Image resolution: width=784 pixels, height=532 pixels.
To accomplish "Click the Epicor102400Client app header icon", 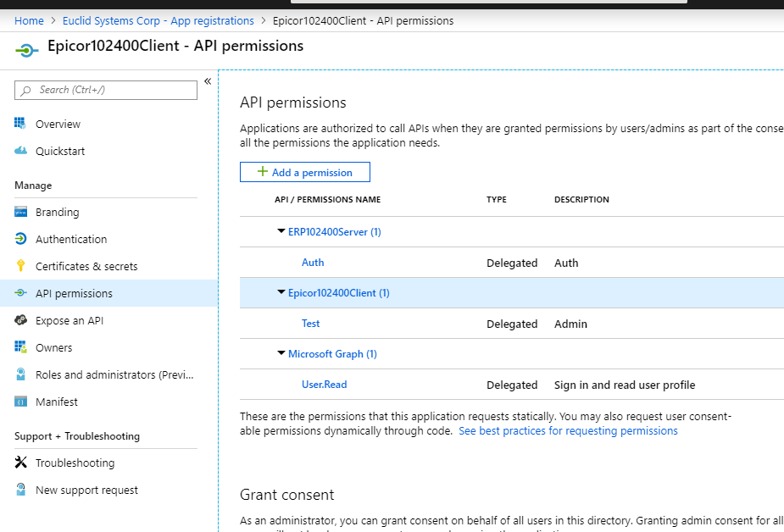I will click(x=27, y=50).
